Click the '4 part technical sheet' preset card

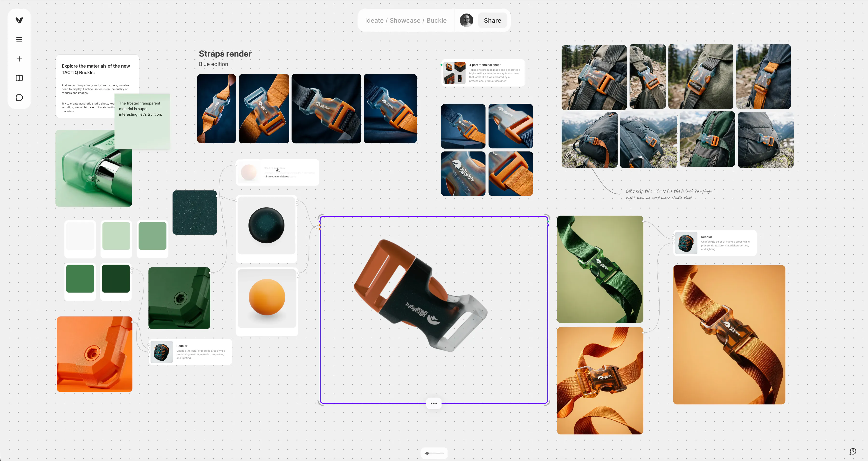[x=483, y=72]
